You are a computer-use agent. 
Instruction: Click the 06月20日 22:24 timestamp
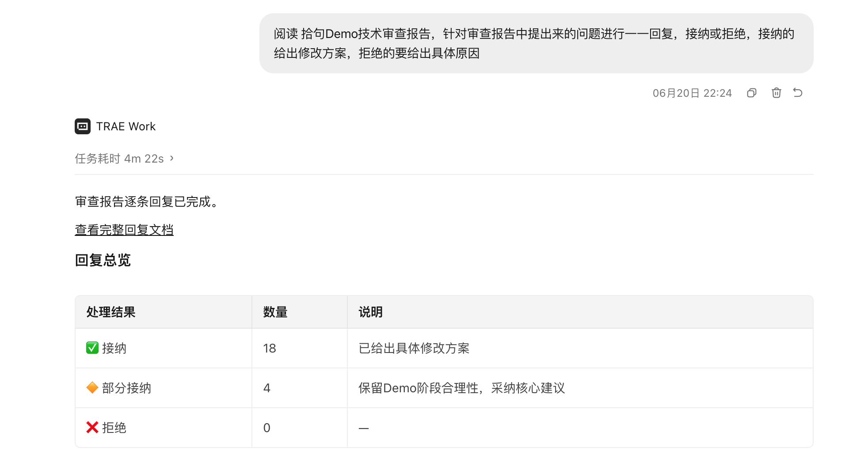pyautogui.click(x=692, y=93)
